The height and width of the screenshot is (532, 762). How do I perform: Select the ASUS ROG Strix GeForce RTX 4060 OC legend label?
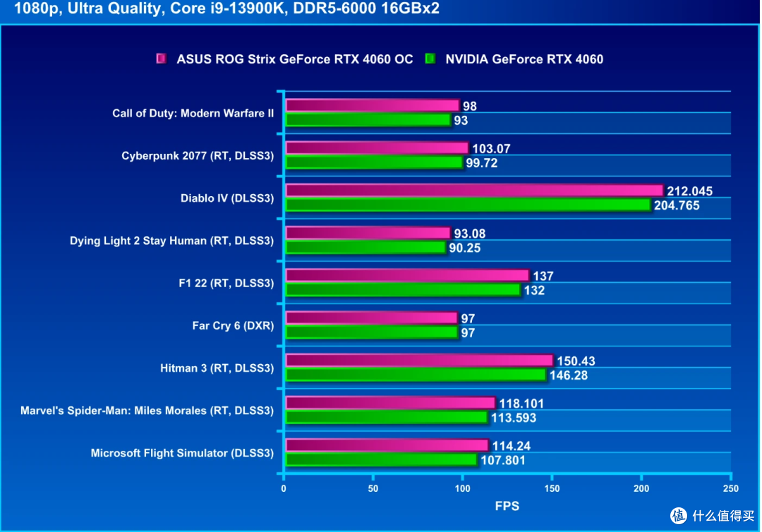(x=294, y=59)
